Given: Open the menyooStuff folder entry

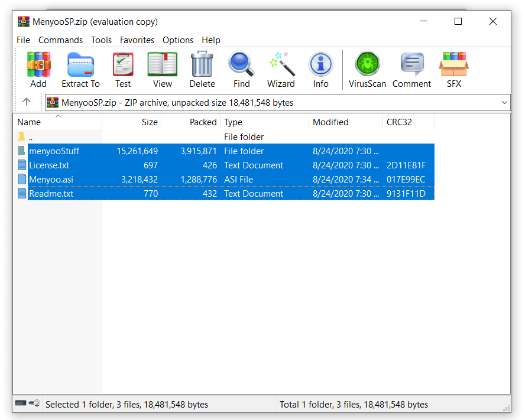Looking at the screenshot, I should click(x=54, y=151).
